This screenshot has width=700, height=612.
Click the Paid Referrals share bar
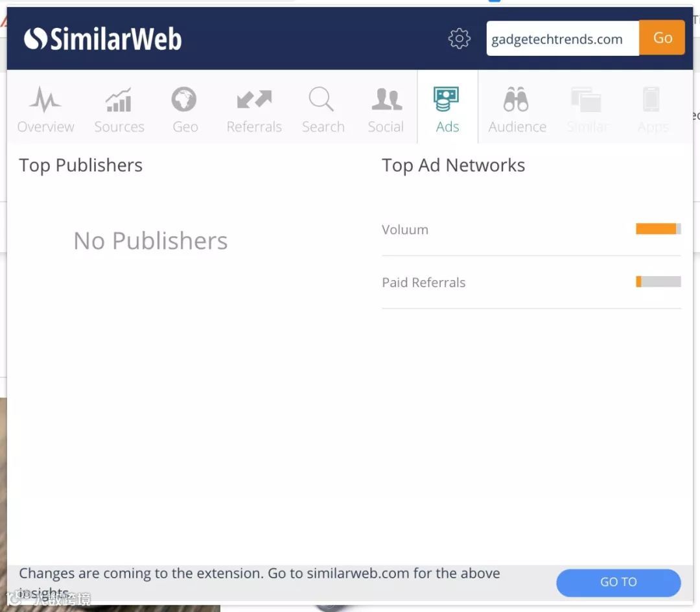coord(658,281)
